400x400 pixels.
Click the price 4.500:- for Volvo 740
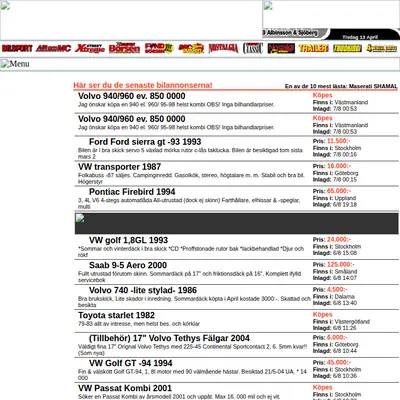click(337, 289)
